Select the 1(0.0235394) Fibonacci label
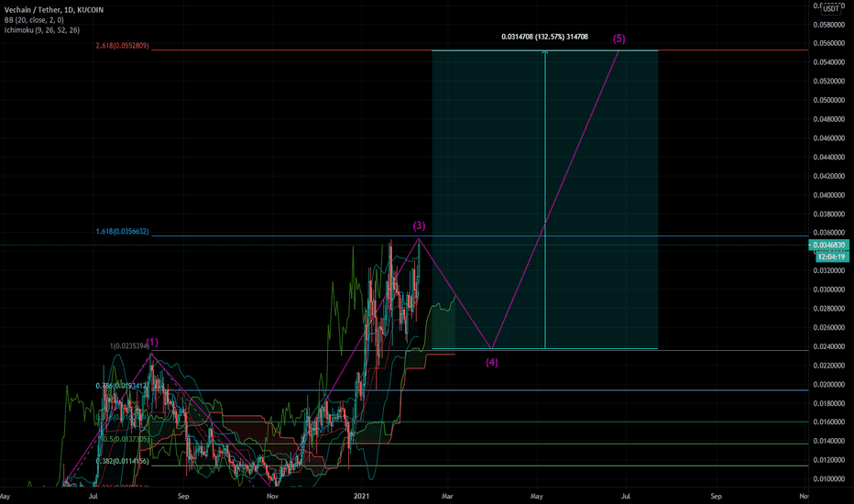The image size is (854, 504). [x=129, y=346]
